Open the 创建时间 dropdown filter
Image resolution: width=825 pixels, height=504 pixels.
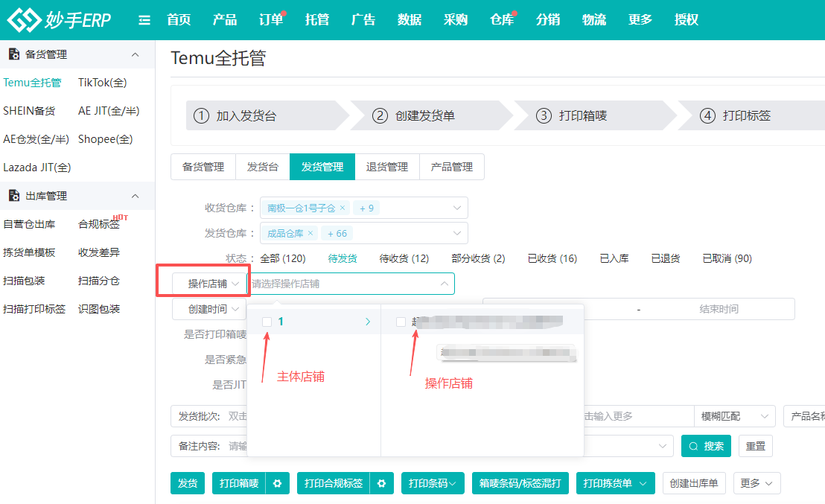(x=209, y=308)
